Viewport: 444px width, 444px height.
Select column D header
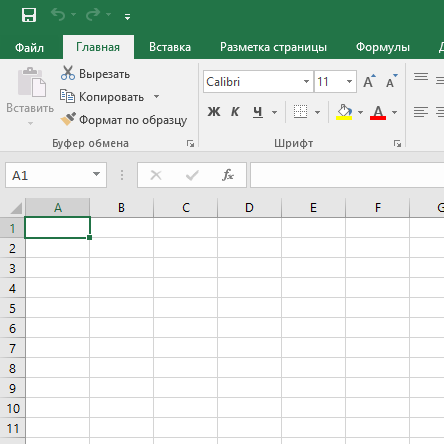click(249, 208)
